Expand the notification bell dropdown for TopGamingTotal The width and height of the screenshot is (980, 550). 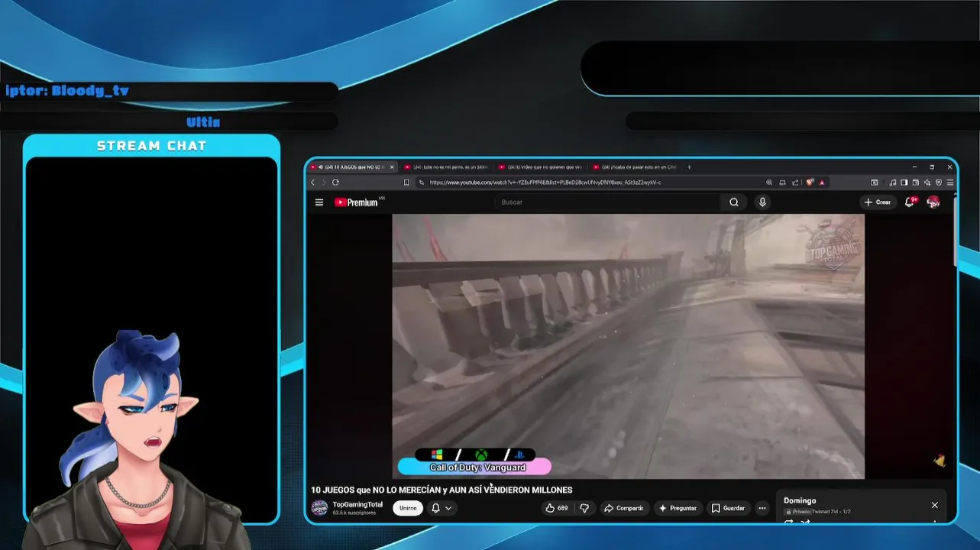click(x=441, y=508)
